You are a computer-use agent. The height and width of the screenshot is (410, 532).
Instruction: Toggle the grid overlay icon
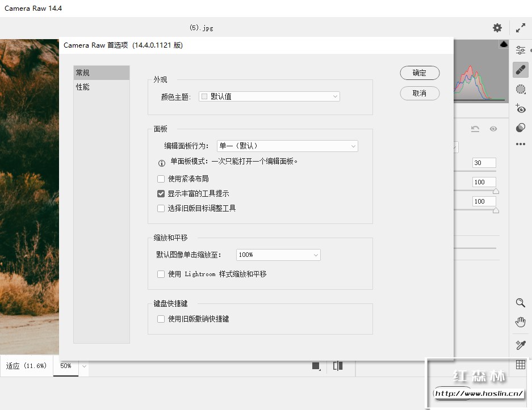click(521, 365)
